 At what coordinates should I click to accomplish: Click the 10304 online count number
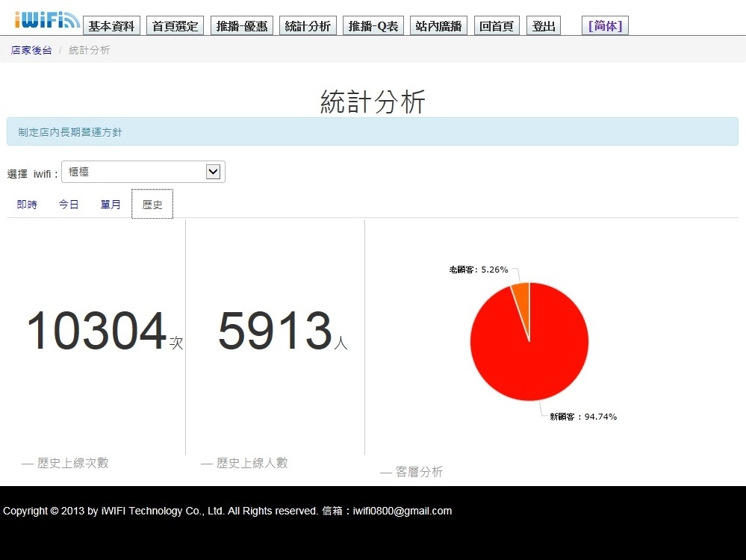pos(96,331)
